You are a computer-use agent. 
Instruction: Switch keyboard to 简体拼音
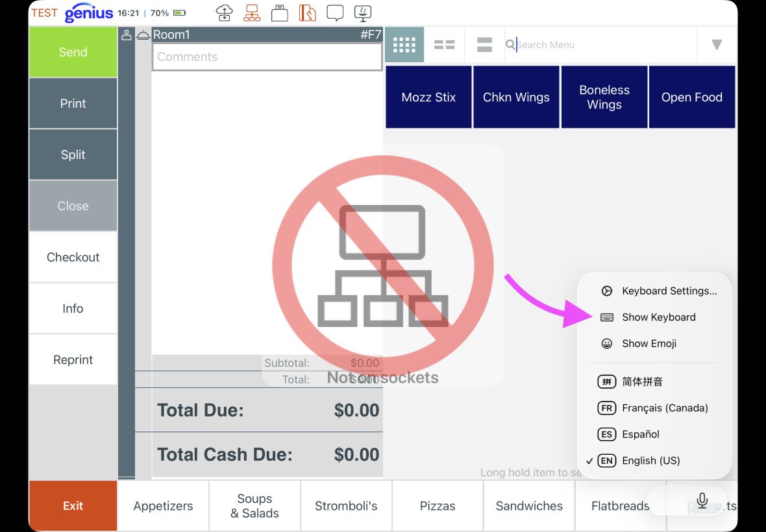[654, 381]
